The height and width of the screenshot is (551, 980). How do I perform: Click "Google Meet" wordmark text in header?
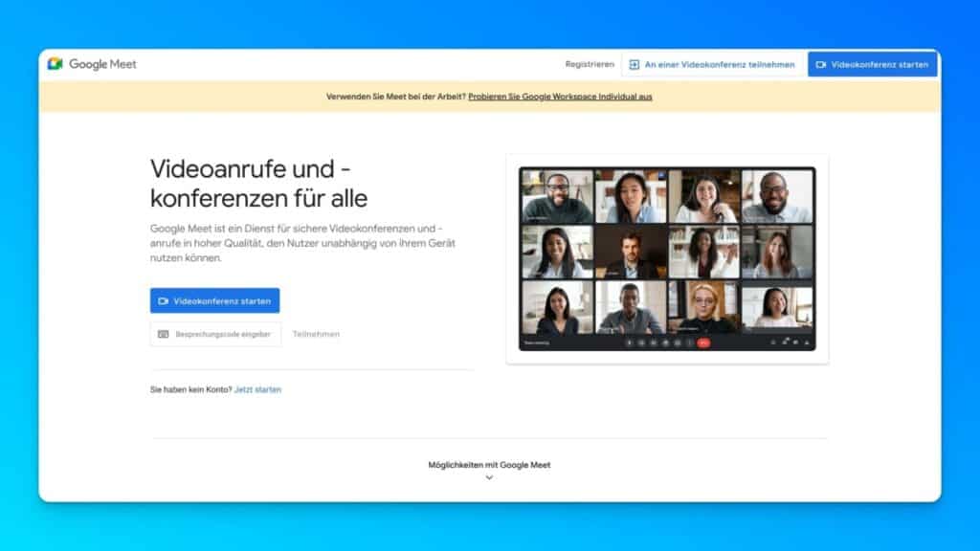[102, 64]
